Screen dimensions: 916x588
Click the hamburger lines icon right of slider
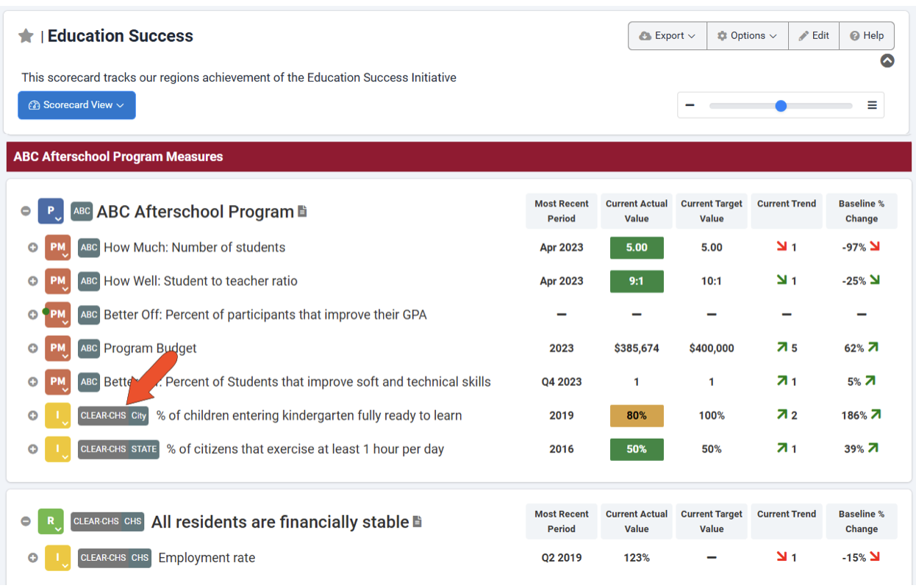[x=872, y=105]
